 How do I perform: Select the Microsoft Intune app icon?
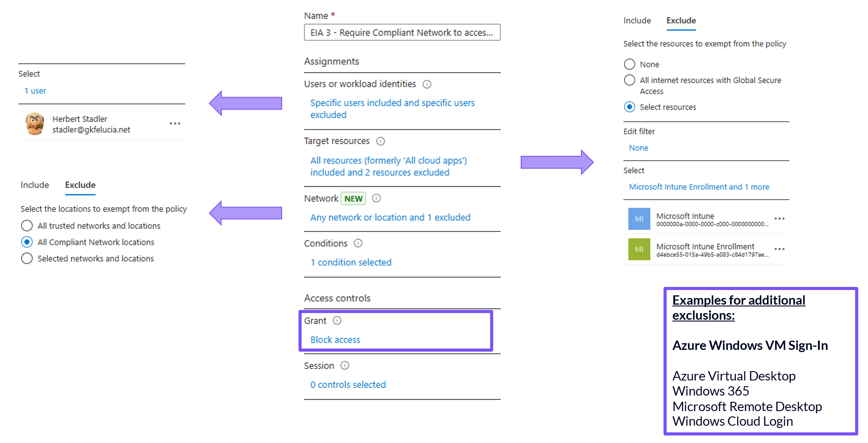tap(639, 219)
